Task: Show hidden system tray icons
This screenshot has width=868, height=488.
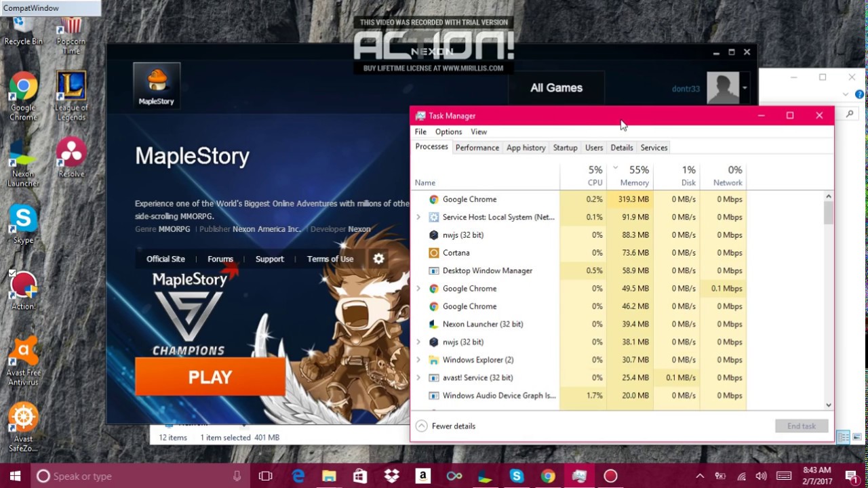Action: (700, 476)
